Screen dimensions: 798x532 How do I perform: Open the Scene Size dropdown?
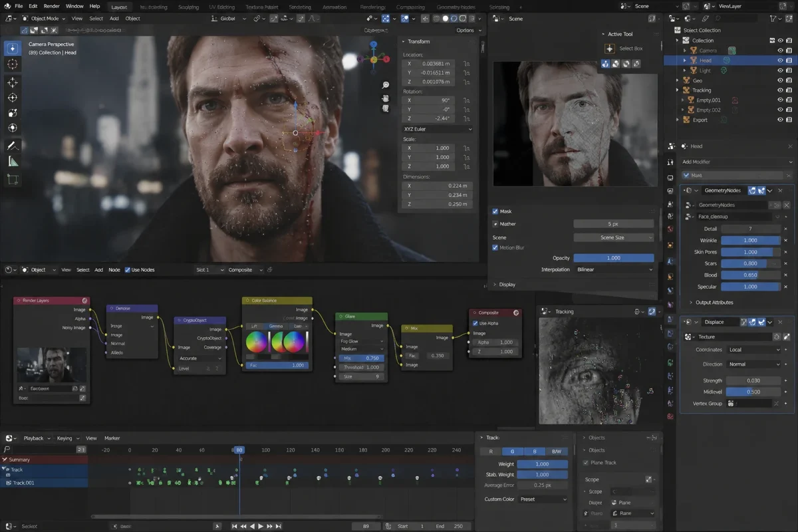tap(613, 237)
